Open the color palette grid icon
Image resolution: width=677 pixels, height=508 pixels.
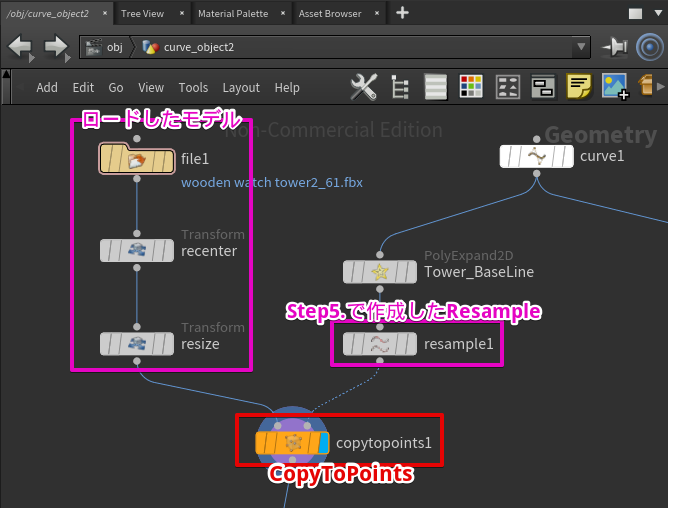[471, 86]
